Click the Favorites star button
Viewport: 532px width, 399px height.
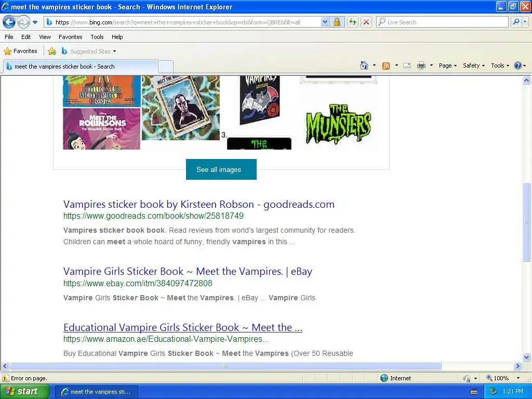(x=20, y=51)
